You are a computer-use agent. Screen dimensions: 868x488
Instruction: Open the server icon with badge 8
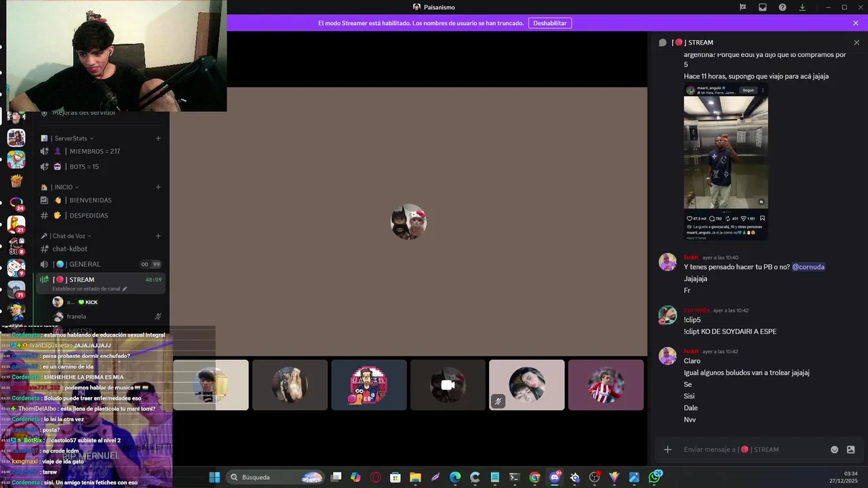coord(16,246)
